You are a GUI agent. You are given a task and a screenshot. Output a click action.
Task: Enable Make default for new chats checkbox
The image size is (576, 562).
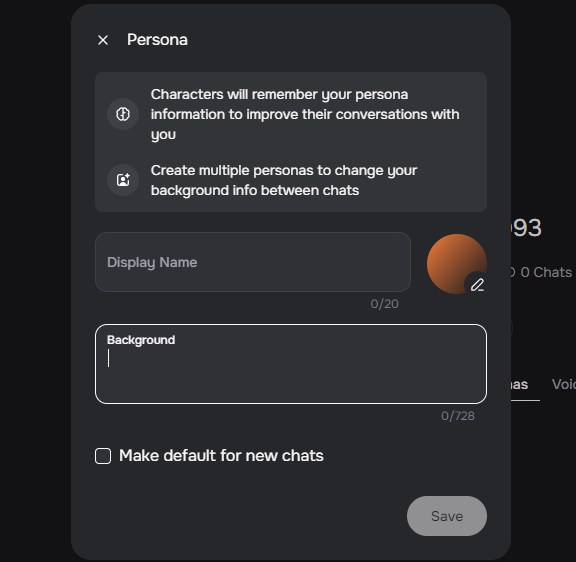point(103,456)
